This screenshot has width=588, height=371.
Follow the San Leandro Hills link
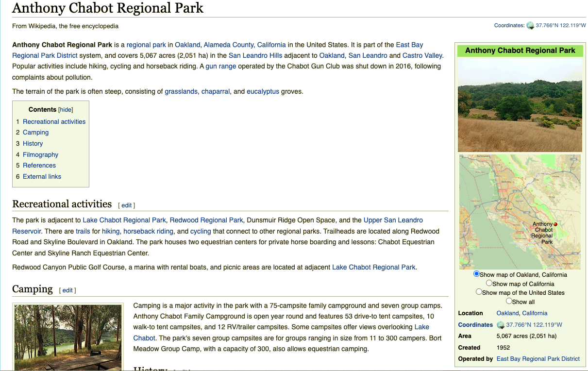(255, 55)
